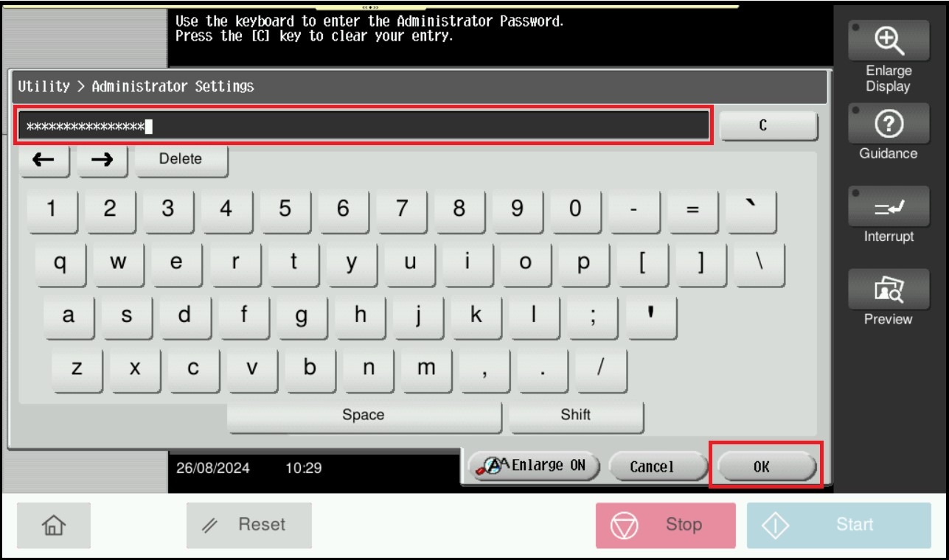Viewport: 949px width, 560px height.
Task: Tap the Enlarge Display magnifier icon
Action: 888,41
